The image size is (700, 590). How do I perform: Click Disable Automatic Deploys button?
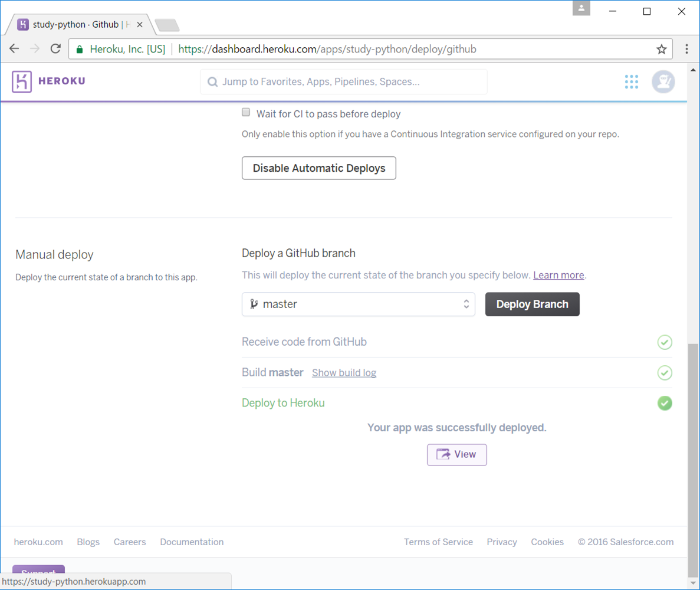coord(318,168)
